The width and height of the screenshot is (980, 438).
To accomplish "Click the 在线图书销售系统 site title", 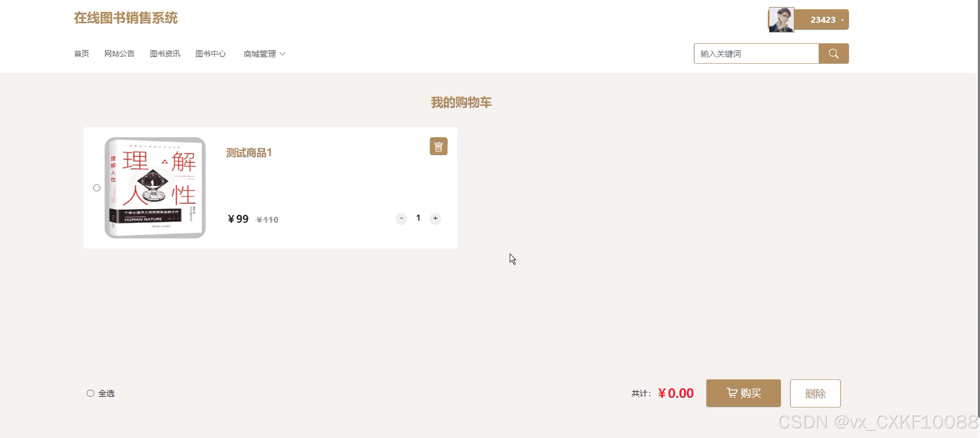I will [125, 18].
